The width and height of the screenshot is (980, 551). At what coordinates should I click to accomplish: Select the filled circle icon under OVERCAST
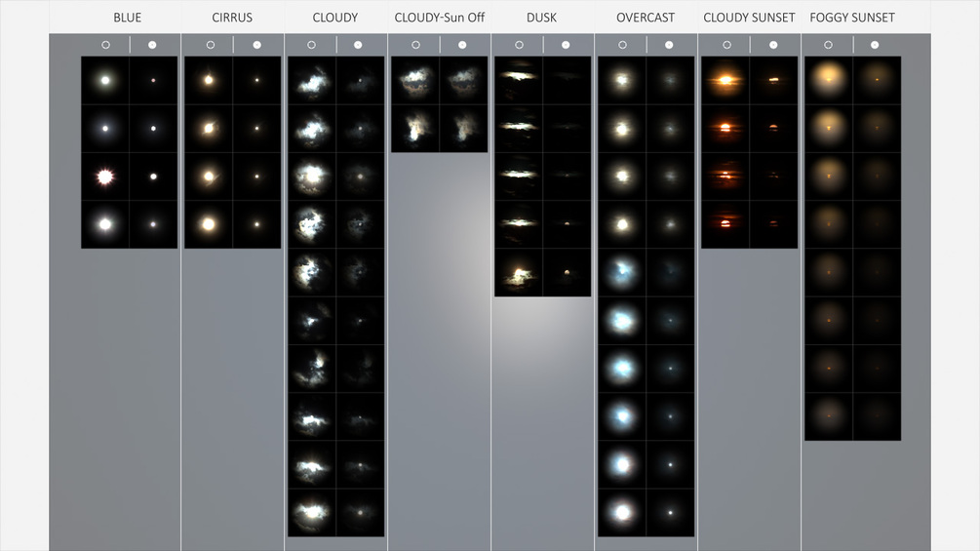point(669,45)
